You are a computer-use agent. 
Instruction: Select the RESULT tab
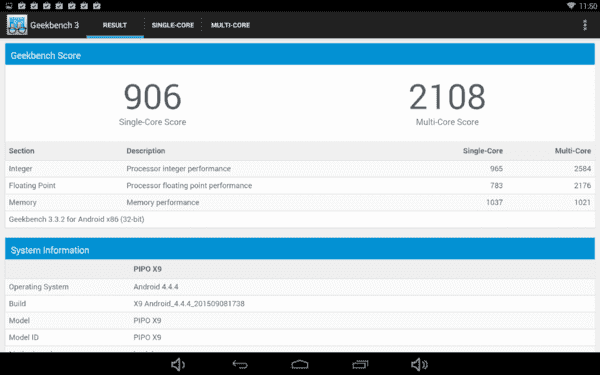115,25
